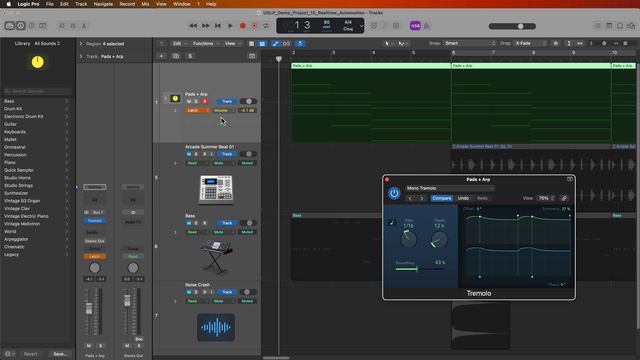Mute the Arcade Summer Beat 01 track
Image resolution: width=640 pixels, height=360 pixels.
[x=189, y=154]
